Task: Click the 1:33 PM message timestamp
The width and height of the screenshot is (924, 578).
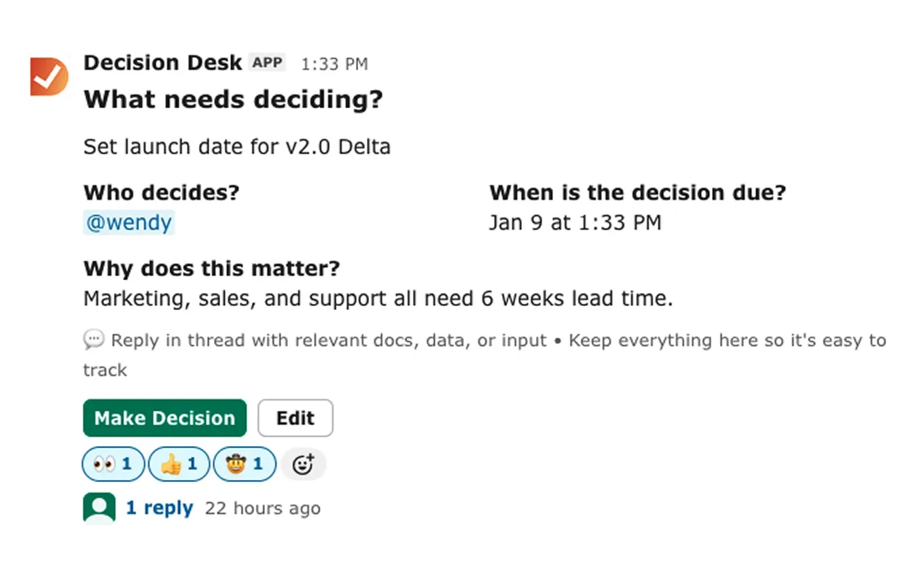Action: click(334, 64)
